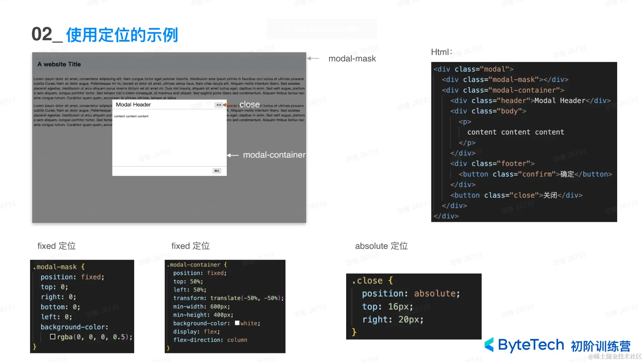Click the 确定 confirm button in modal footer

point(217,171)
